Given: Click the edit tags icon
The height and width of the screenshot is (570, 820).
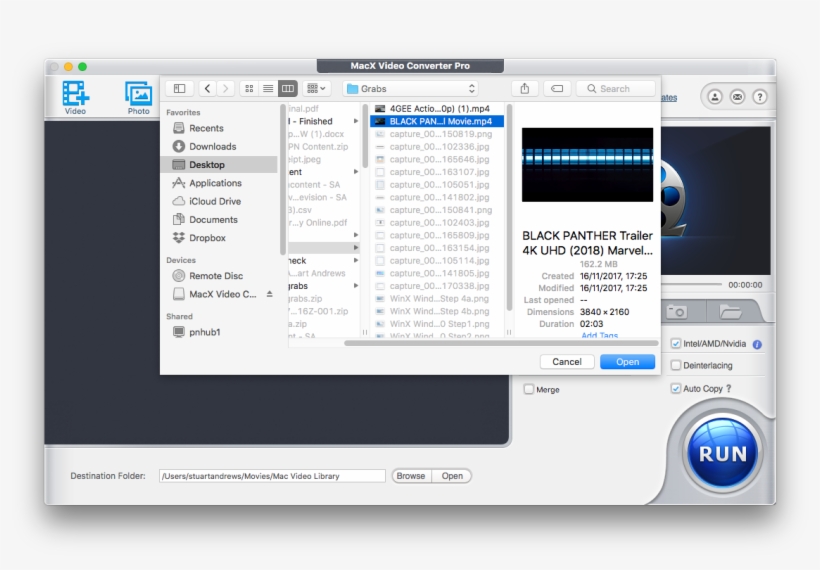Looking at the screenshot, I should [557, 88].
